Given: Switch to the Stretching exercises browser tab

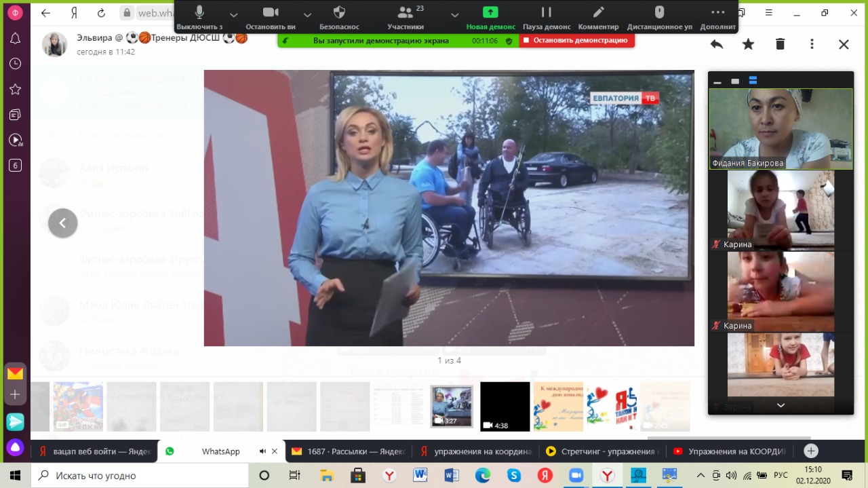Looking at the screenshot, I should [x=601, y=451].
